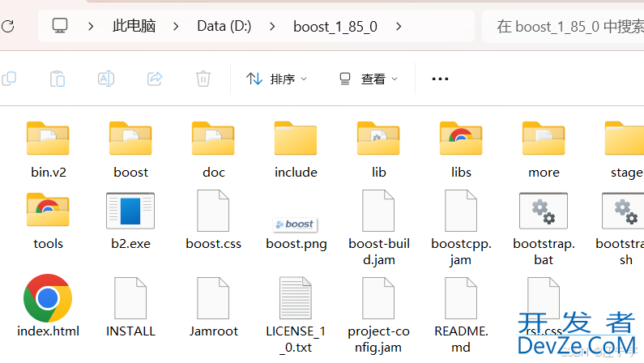Click the refresh button

coord(7,26)
